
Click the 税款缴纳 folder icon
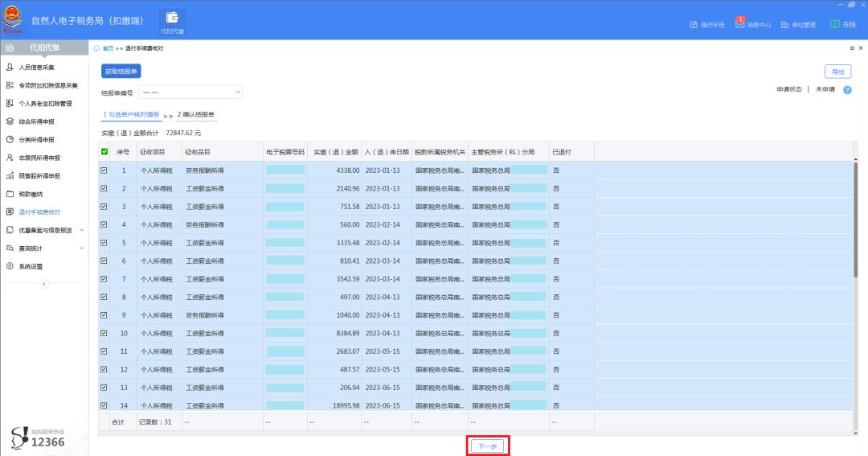[x=10, y=194]
